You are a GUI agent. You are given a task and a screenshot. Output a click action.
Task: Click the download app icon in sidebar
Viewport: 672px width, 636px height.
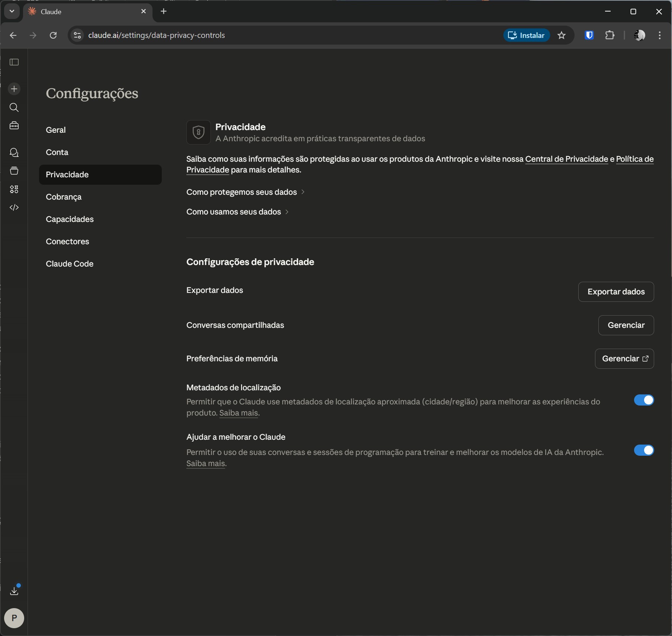(14, 591)
